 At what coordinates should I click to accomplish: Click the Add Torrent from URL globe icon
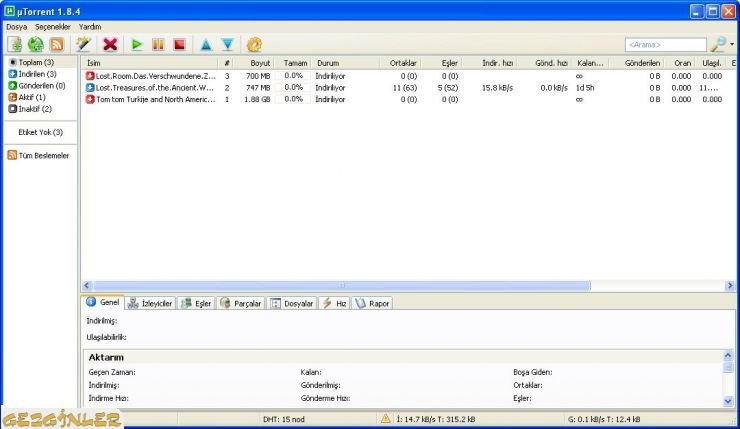35,45
